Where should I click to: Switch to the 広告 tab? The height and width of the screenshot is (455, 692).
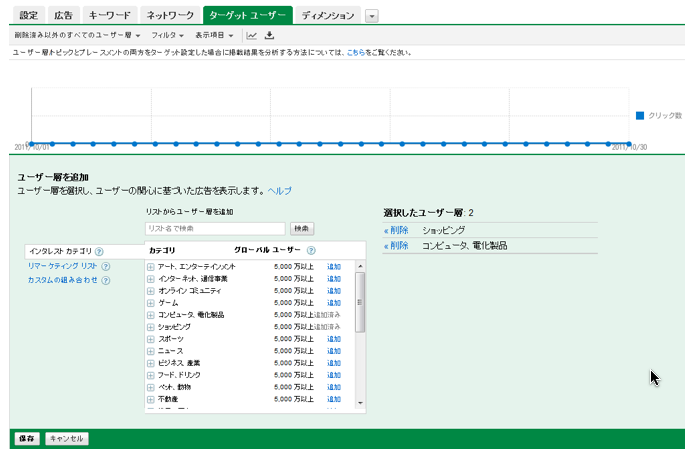(x=64, y=15)
